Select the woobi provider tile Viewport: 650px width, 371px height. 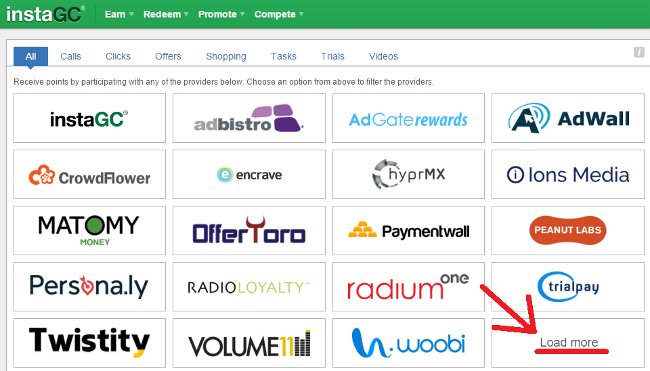click(408, 343)
